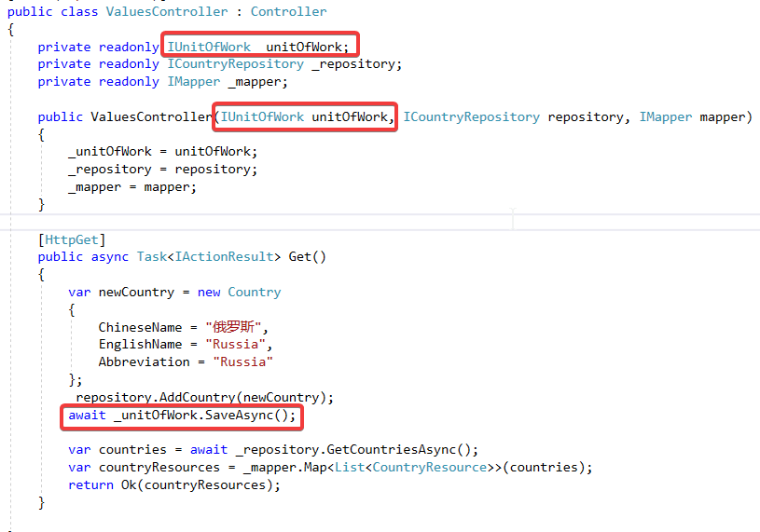Click the SaveAsync() method call
This screenshot has height=532, width=760.
pyautogui.click(x=247, y=416)
